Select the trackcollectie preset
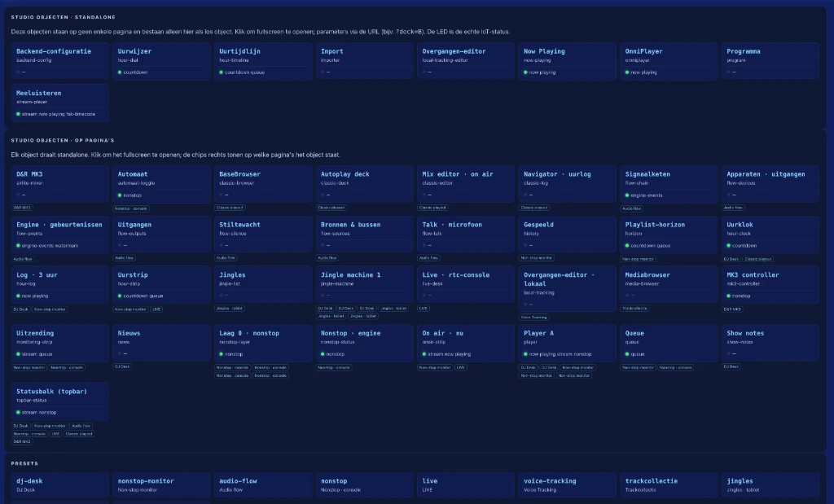Image resolution: width=834 pixels, height=504 pixels. pos(669,484)
